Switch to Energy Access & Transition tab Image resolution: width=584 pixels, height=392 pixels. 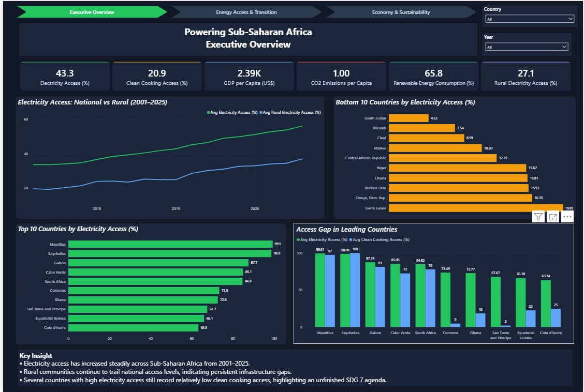click(246, 12)
